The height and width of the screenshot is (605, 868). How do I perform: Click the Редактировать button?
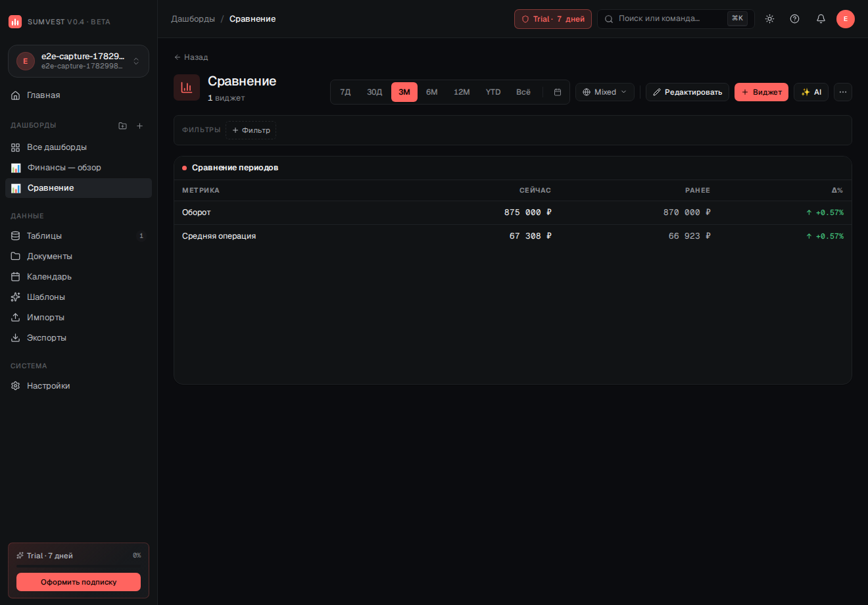pyautogui.click(x=687, y=92)
